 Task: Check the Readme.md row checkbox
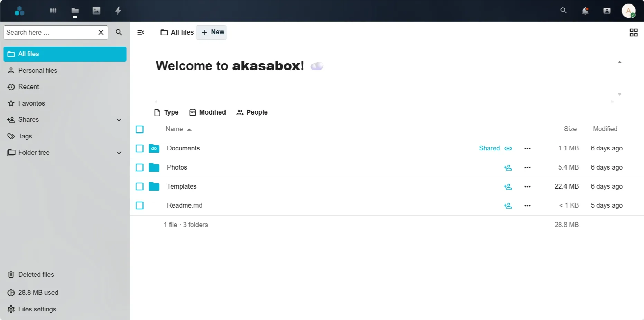coord(139,205)
